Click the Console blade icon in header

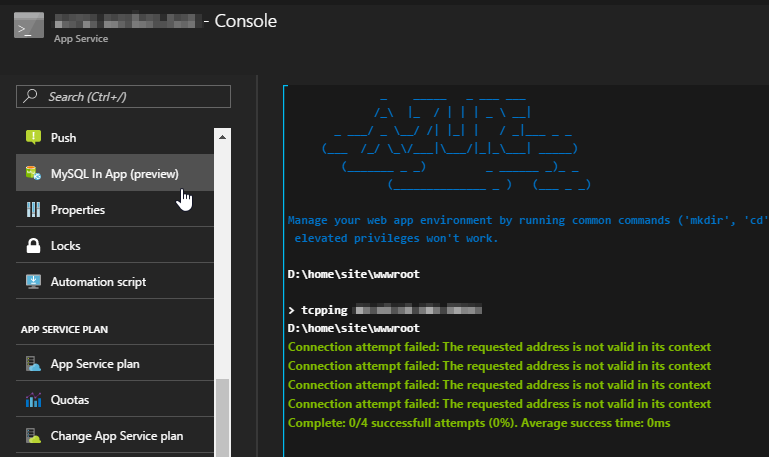click(29, 25)
